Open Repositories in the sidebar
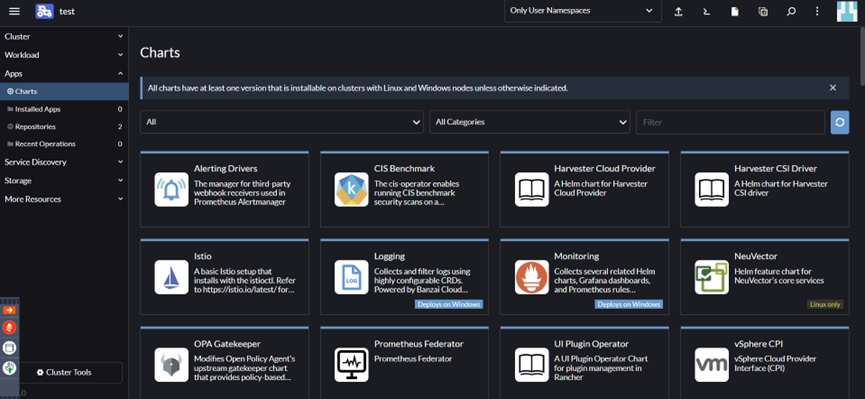The width and height of the screenshot is (865, 399). tap(64, 126)
